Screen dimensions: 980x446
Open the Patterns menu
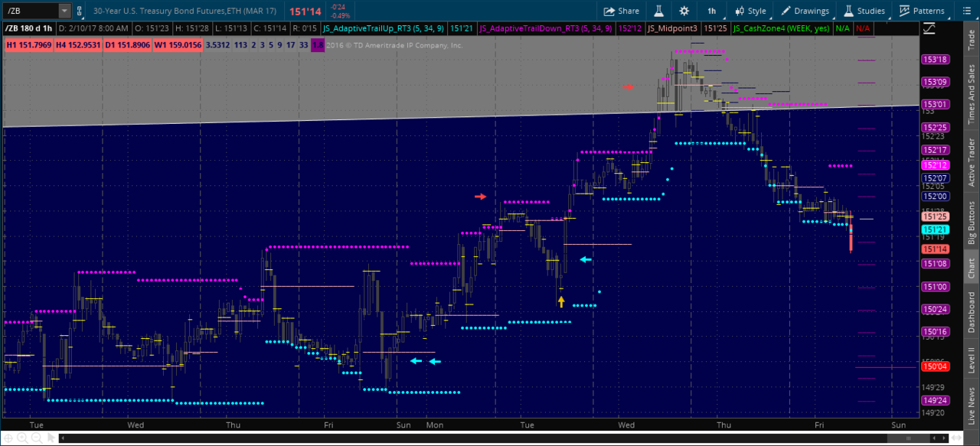(921, 11)
